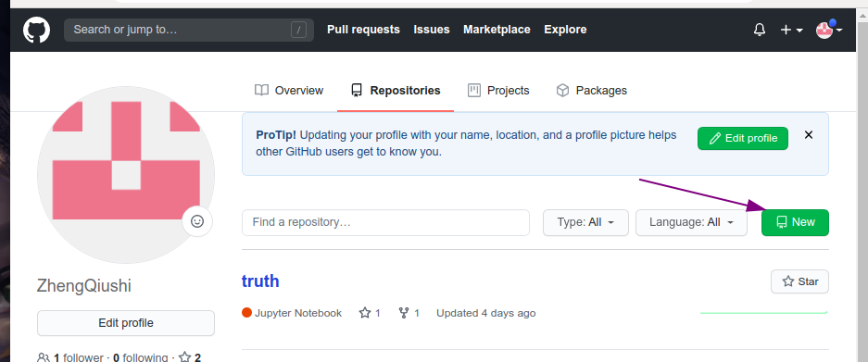868x362 pixels.
Task: Expand the plus create-new menu
Action: click(792, 30)
